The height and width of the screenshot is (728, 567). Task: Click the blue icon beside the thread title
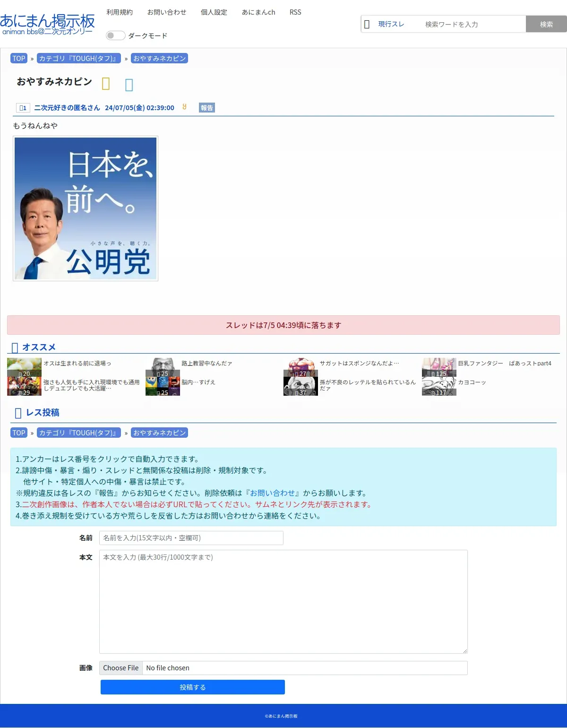[x=129, y=85]
